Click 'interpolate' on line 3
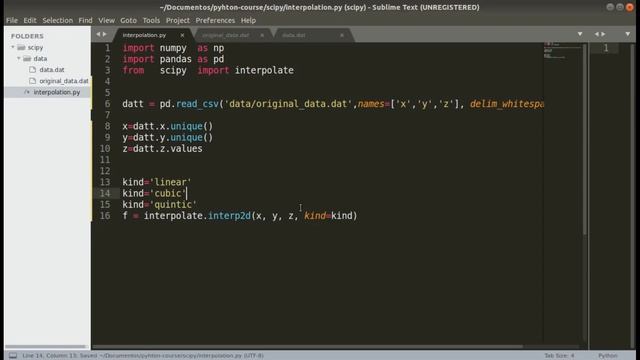The height and width of the screenshot is (360, 640). pyautogui.click(x=264, y=70)
